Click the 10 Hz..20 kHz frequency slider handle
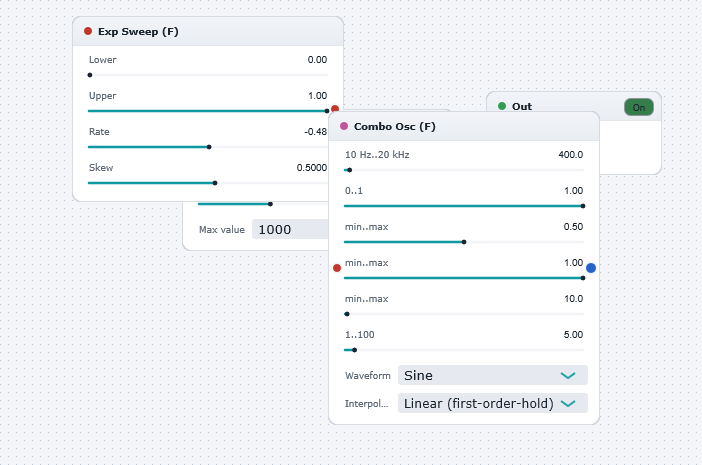This screenshot has width=702, height=465. pyautogui.click(x=350, y=170)
